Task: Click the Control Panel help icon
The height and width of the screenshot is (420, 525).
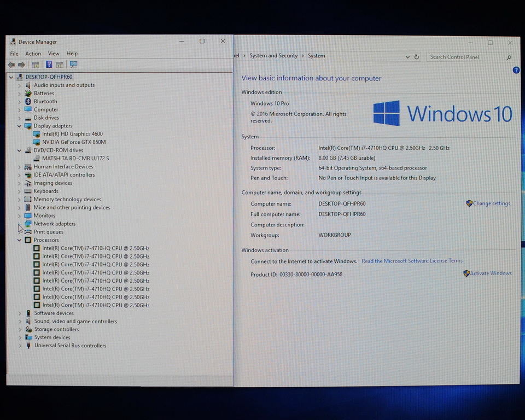Action: [516, 70]
